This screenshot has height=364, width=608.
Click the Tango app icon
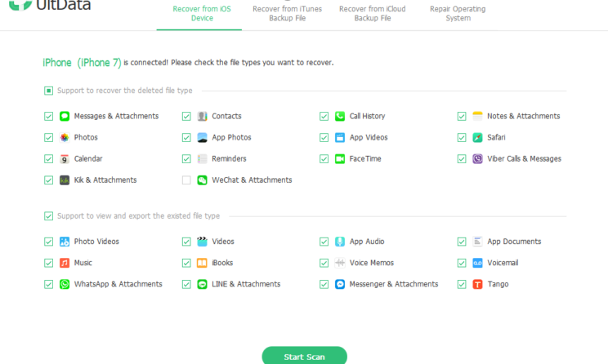(x=477, y=284)
